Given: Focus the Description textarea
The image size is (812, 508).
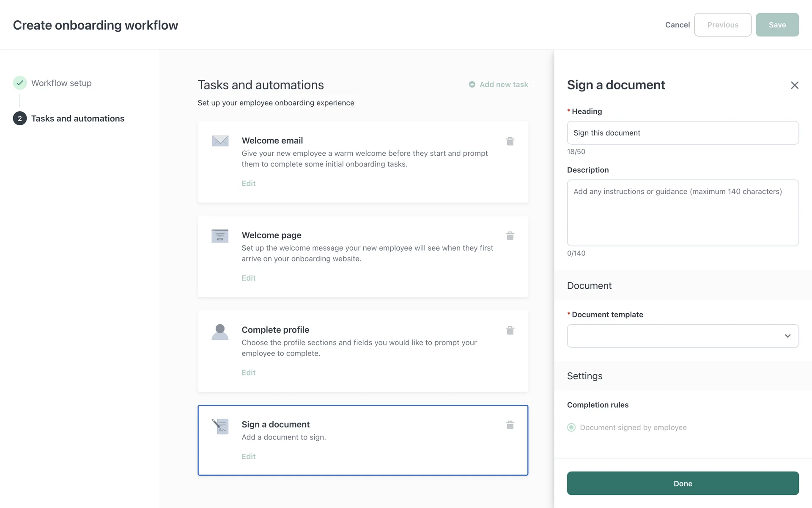Looking at the screenshot, I should [683, 213].
